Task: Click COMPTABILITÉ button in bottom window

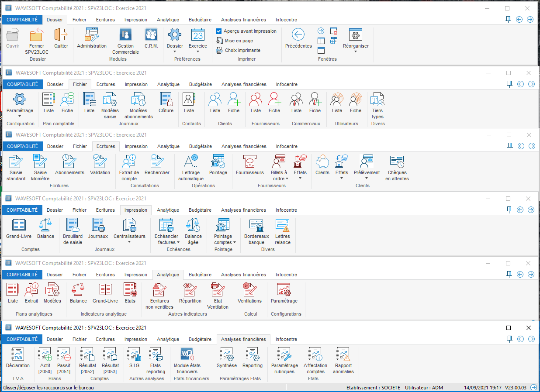Action: point(22,339)
